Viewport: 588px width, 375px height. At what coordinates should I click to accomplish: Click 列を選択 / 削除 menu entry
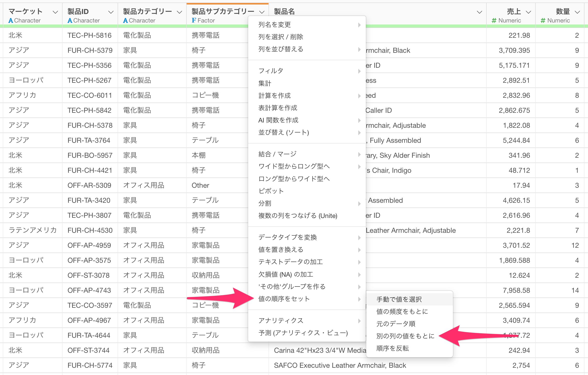280,37
